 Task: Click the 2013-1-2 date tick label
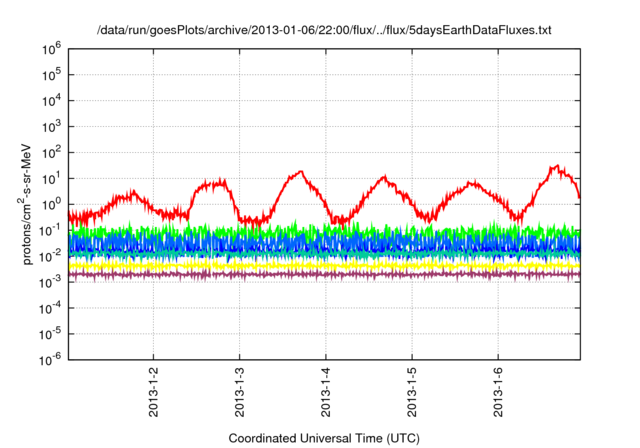pyautogui.click(x=153, y=392)
